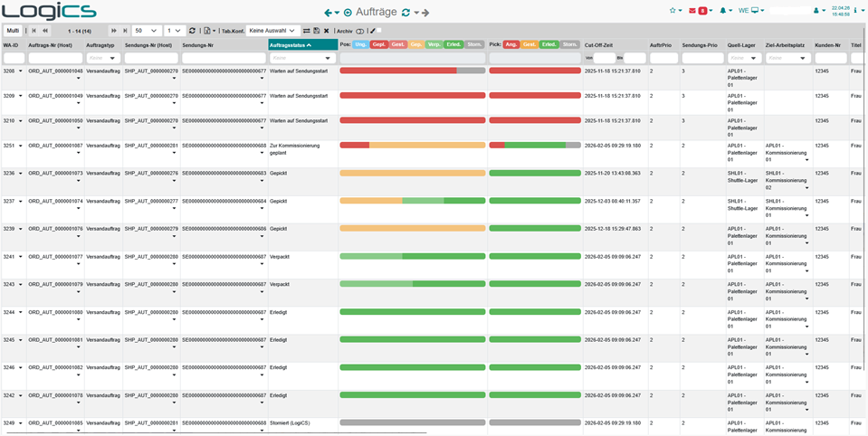Toggle the Pos Gepl. status filter
This screenshot has width=868, height=436.
pos(378,44)
